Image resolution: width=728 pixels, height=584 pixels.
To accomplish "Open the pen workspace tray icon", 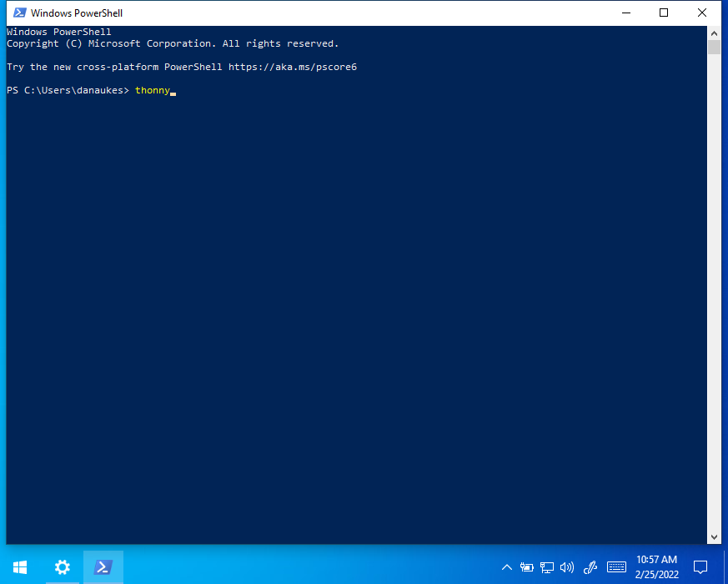I will click(x=590, y=567).
